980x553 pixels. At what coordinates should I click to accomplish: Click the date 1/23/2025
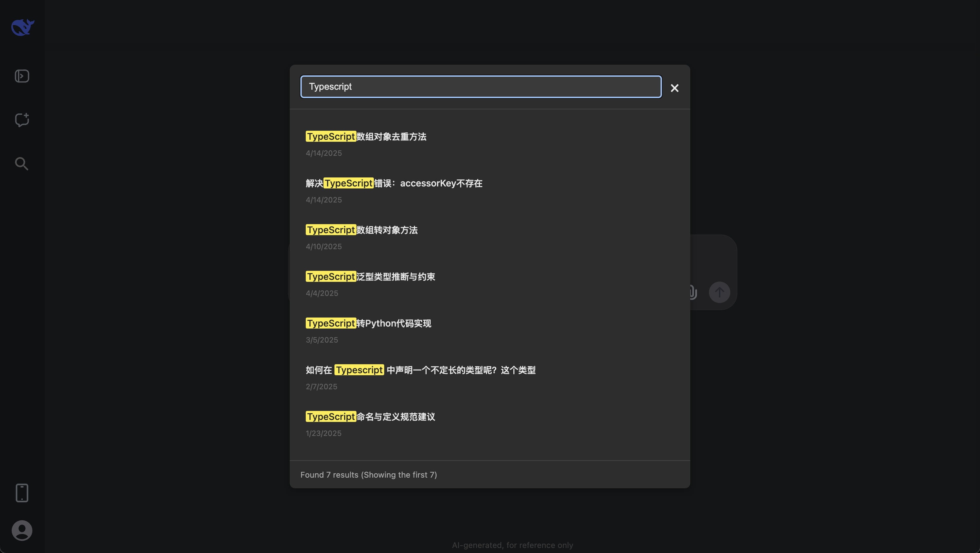pos(324,434)
